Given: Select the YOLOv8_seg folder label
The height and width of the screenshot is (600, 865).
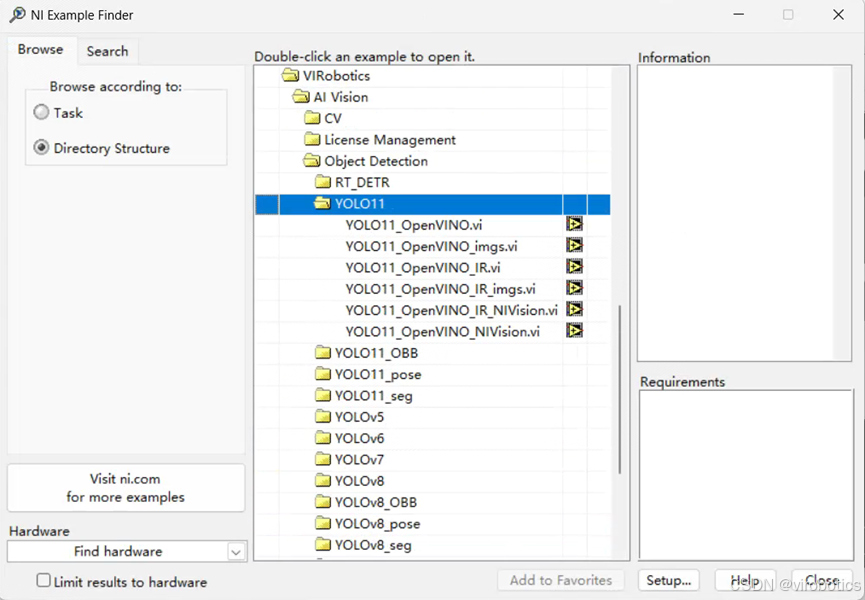Looking at the screenshot, I should [x=373, y=545].
